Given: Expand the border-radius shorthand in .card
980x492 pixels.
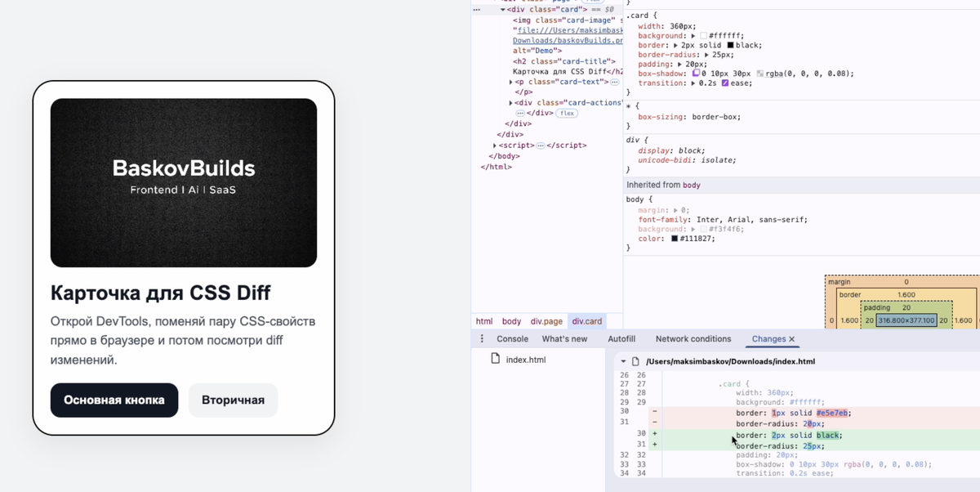Looking at the screenshot, I should [x=706, y=55].
